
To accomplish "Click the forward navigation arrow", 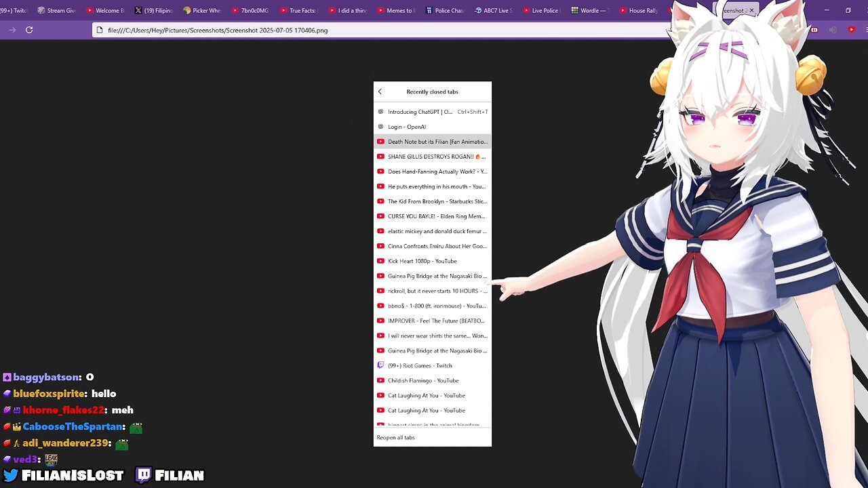I will point(12,30).
